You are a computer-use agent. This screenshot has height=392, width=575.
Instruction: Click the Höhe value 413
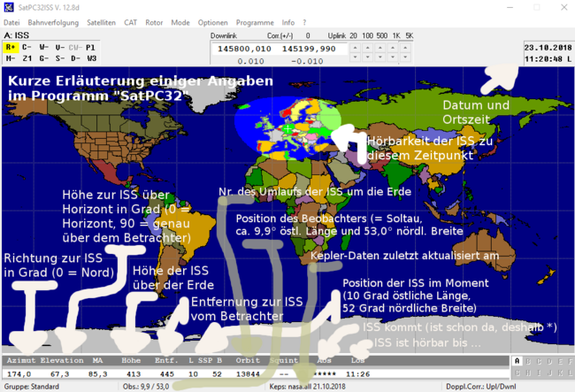point(134,374)
